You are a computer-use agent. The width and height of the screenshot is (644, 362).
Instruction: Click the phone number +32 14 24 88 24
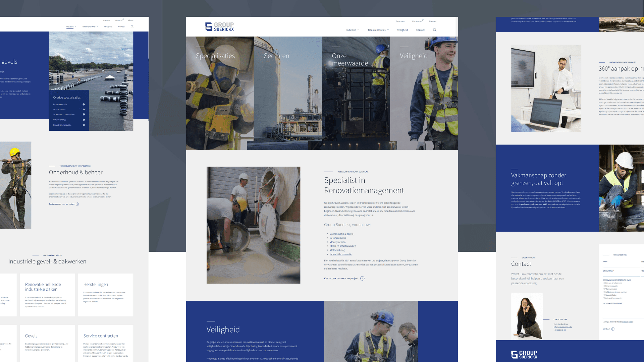(560, 330)
